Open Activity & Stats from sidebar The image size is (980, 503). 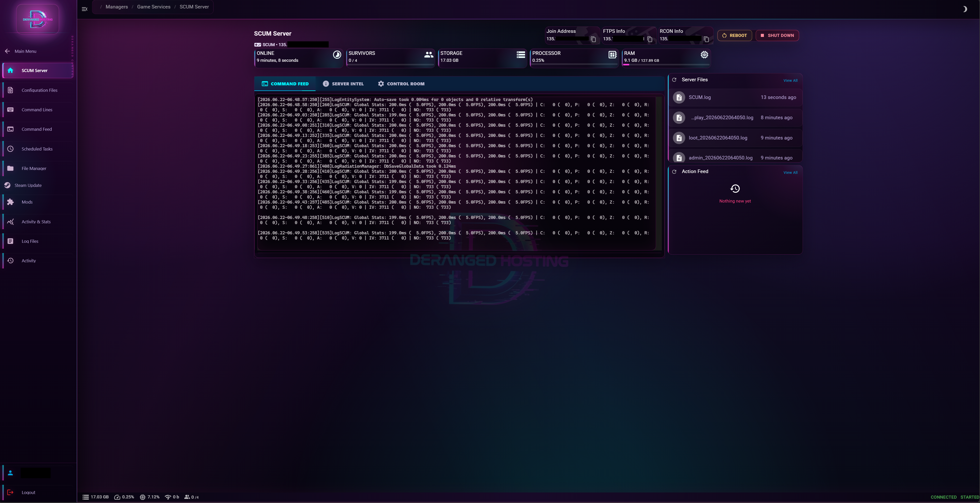(x=38, y=222)
